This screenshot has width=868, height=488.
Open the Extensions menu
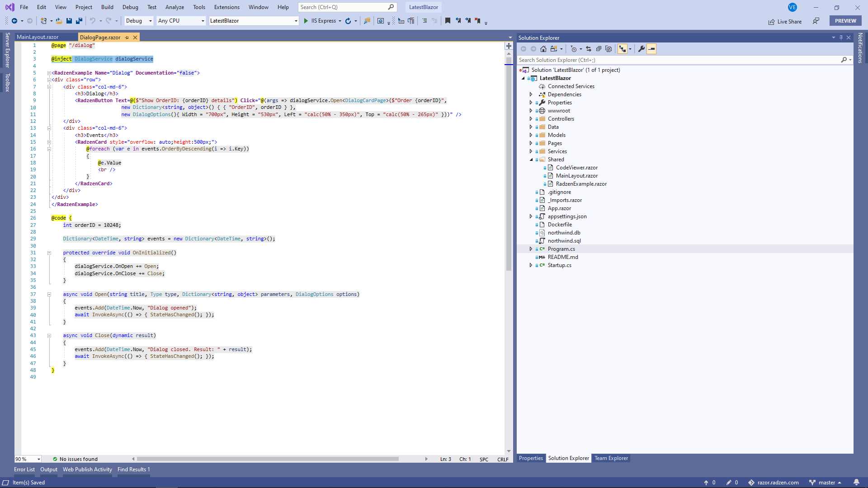click(x=226, y=7)
